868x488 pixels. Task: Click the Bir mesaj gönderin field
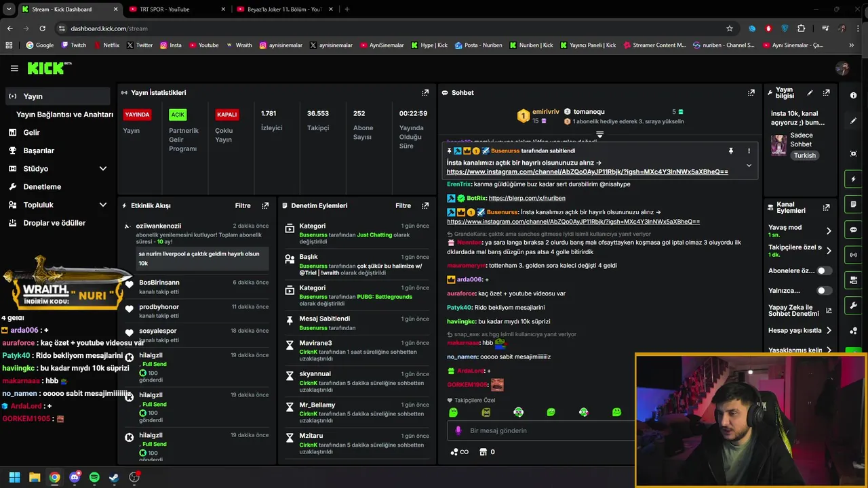point(542,430)
